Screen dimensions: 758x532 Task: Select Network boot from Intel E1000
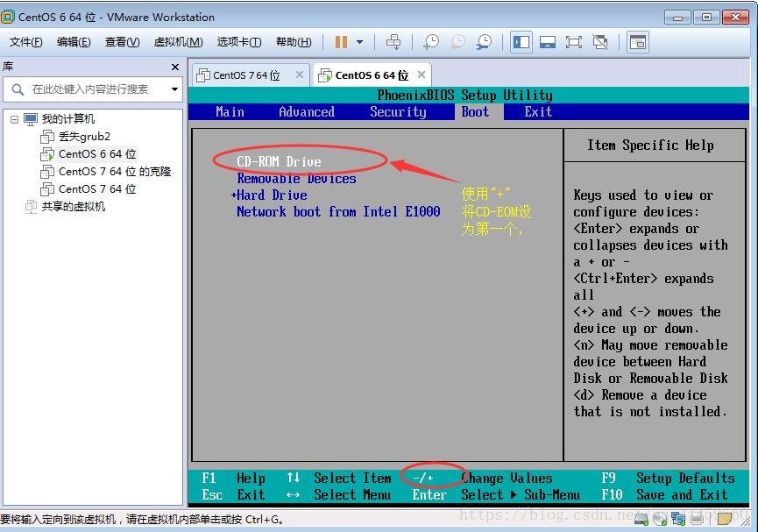(338, 211)
